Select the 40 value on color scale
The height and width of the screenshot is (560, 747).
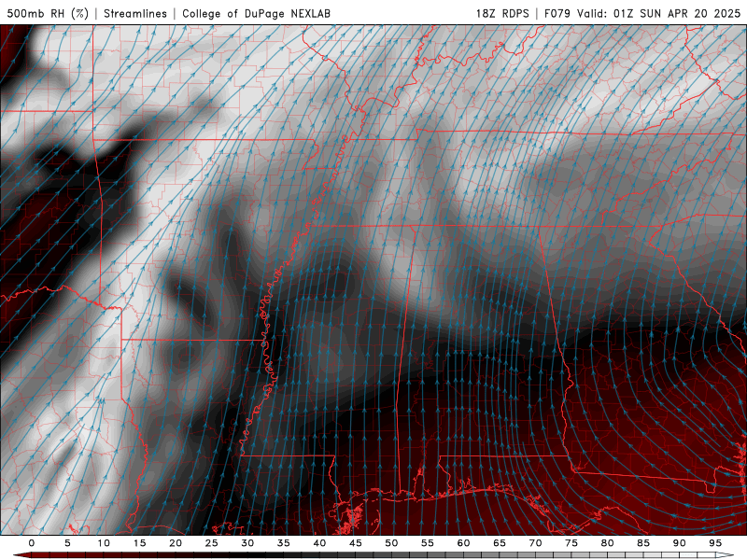click(319, 543)
